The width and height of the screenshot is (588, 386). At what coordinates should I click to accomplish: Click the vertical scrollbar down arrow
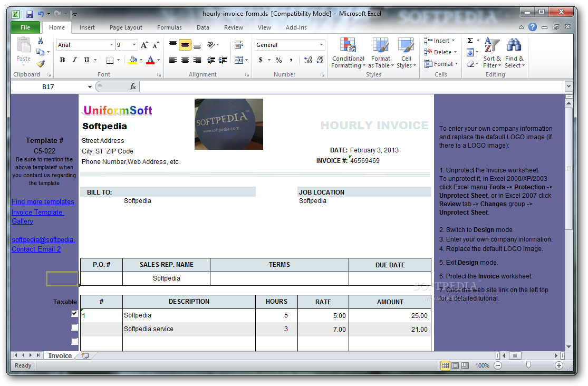568,347
